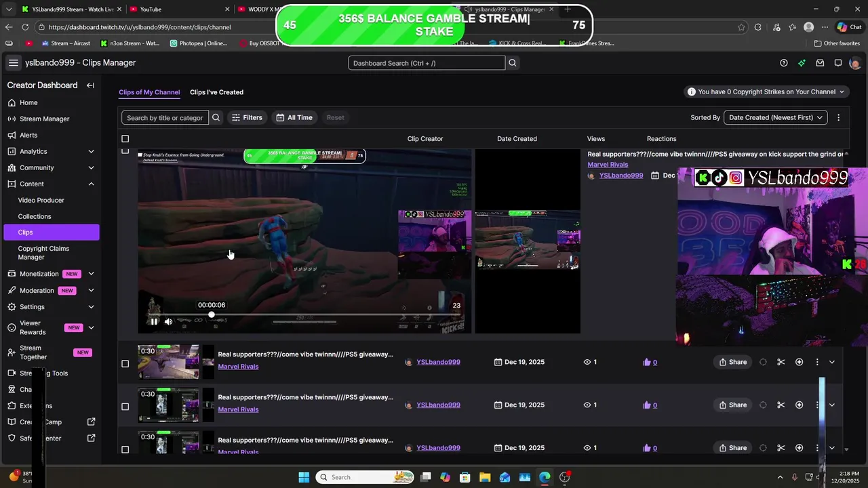Open File Explorer from the taskbar
The height and width of the screenshot is (488, 868).
click(x=485, y=477)
